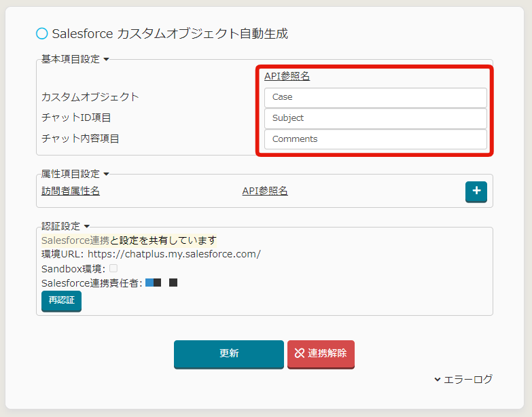Screen dimensions: 532x417
Task: Collapse the 属性項目設定 section
Action: 75,174
